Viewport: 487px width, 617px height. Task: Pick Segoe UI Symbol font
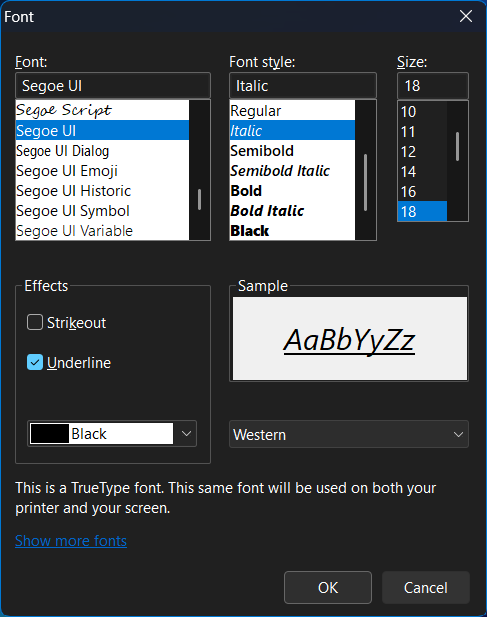(102, 211)
